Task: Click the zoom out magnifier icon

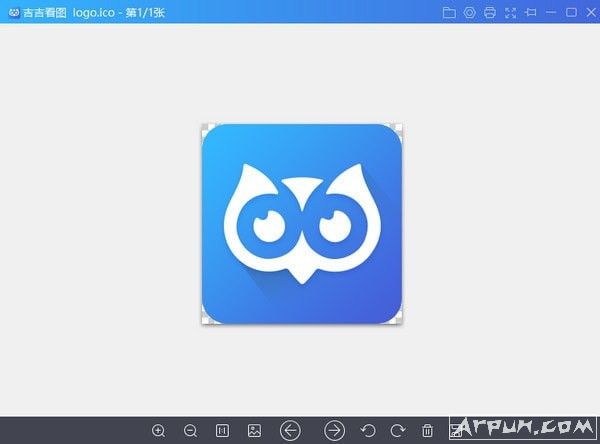Action: 191,431
